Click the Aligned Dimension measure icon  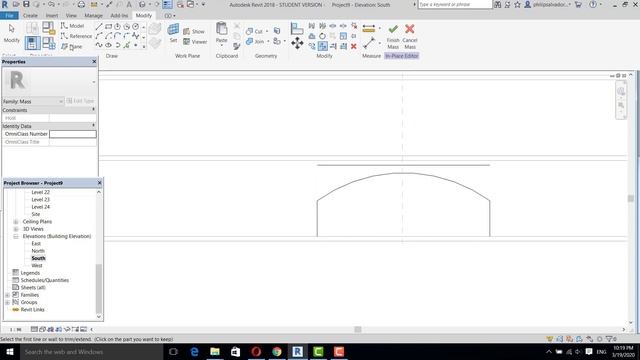click(369, 29)
